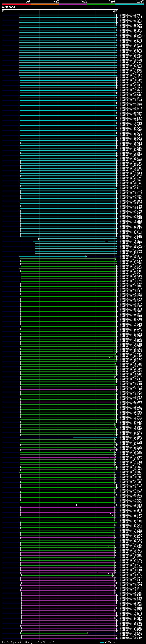146x644 pixels.
Task: Select the query name AV523036
Action: [8, 8]
